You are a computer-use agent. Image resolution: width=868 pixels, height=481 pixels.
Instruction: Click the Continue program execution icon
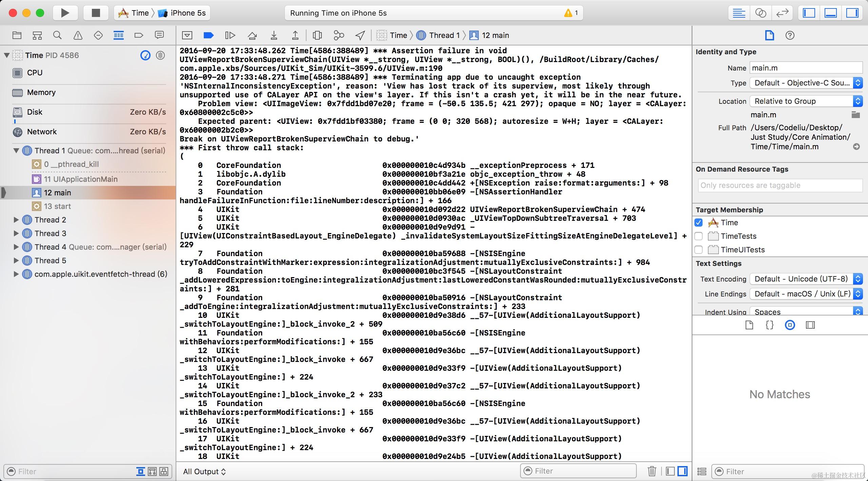click(x=230, y=35)
